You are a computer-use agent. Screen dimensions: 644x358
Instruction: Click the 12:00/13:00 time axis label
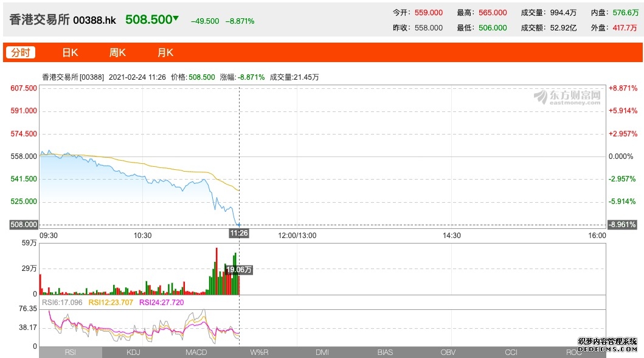297,236
